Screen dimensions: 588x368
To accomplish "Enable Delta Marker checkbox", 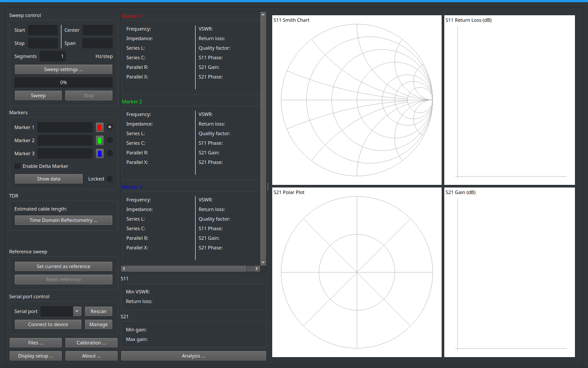I will pos(41,166).
